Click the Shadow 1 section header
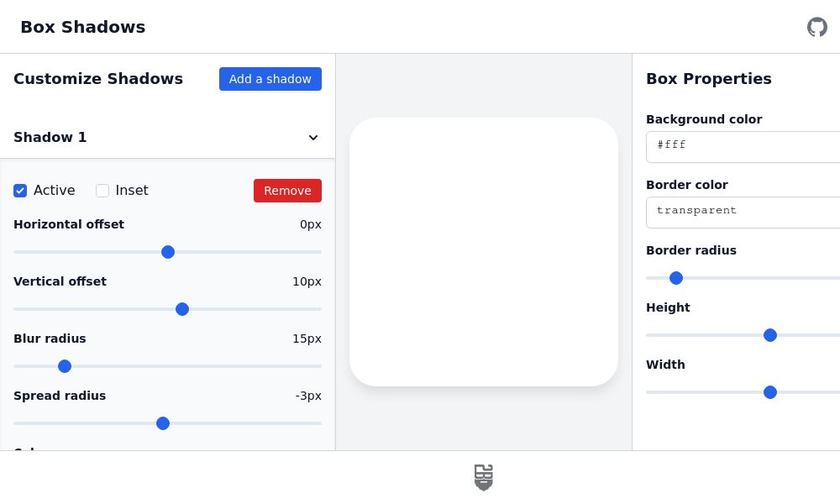 coord(50,137)
